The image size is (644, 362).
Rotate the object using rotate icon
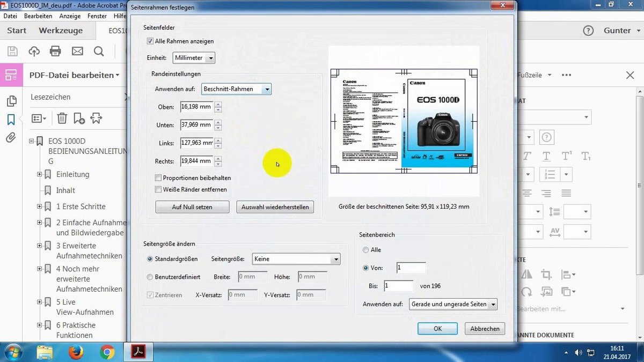pyautogui.click(x=526, y=292)
